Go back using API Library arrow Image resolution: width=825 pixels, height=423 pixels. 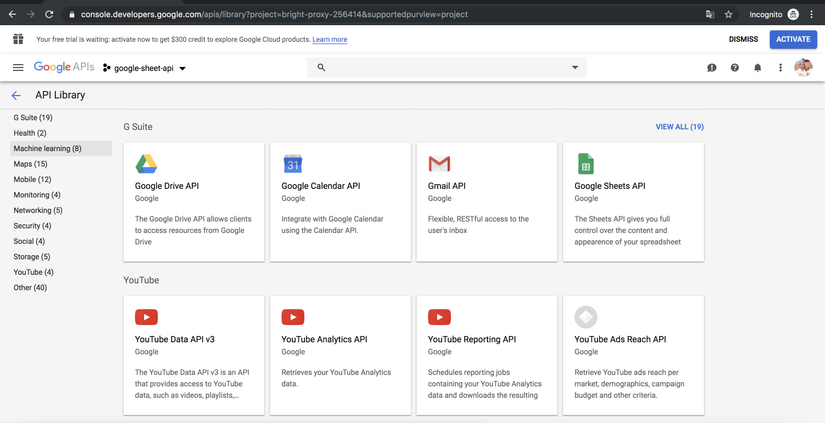coord(16,96)
